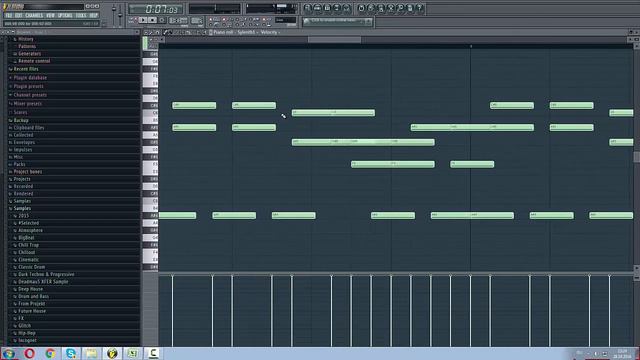Viewport: 640px width, 360px height.
Task: Click the Windows Start orb
Action: [x=9, y=353]
